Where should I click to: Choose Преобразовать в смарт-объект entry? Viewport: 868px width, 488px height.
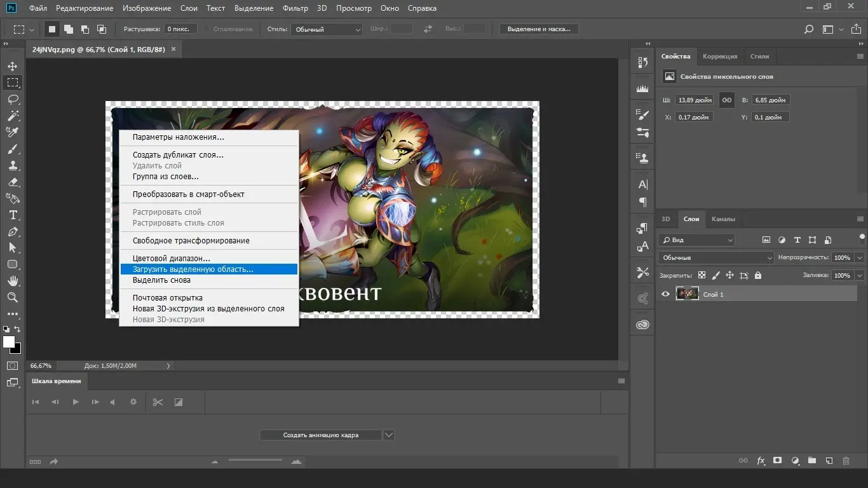coord(209,194)
